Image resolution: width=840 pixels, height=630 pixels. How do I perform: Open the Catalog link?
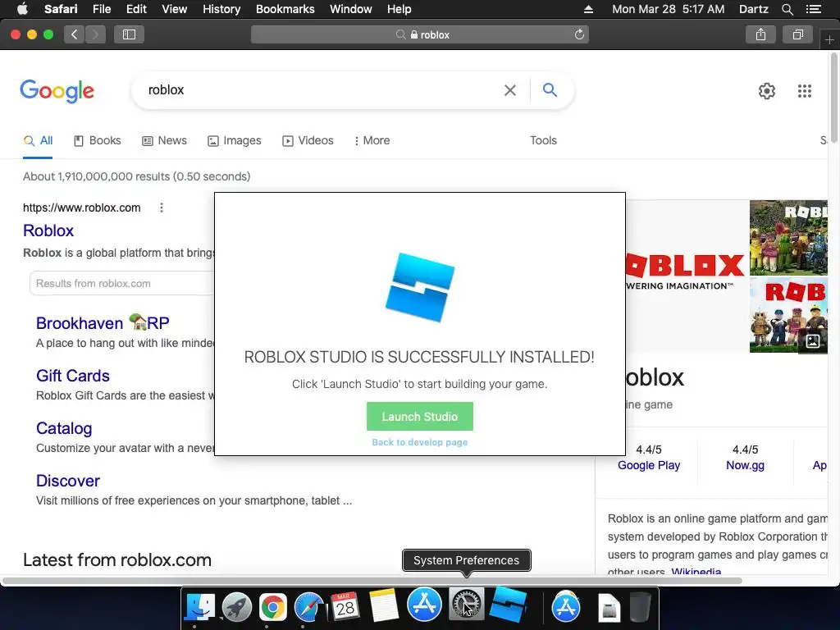[x=64, y=428]
